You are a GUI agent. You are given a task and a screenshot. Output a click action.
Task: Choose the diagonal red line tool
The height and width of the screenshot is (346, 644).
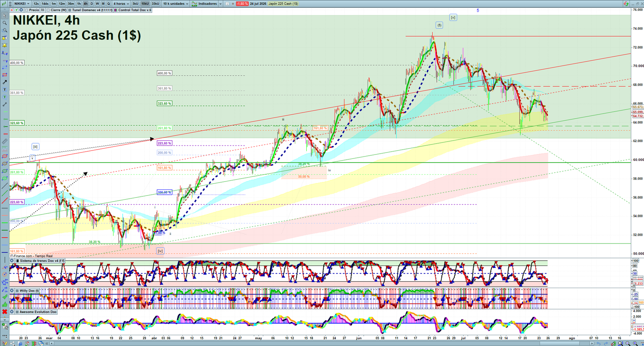pyautogui.click(x=4, y=200)
